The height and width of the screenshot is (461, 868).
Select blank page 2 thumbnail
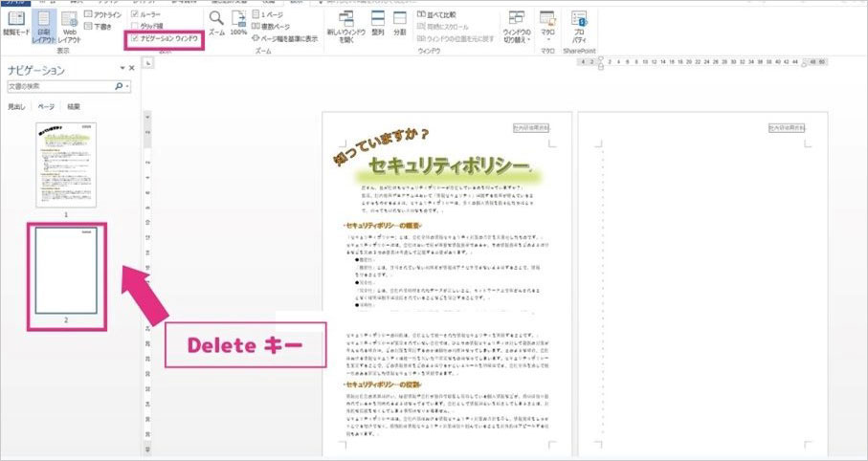coord(66,271)
